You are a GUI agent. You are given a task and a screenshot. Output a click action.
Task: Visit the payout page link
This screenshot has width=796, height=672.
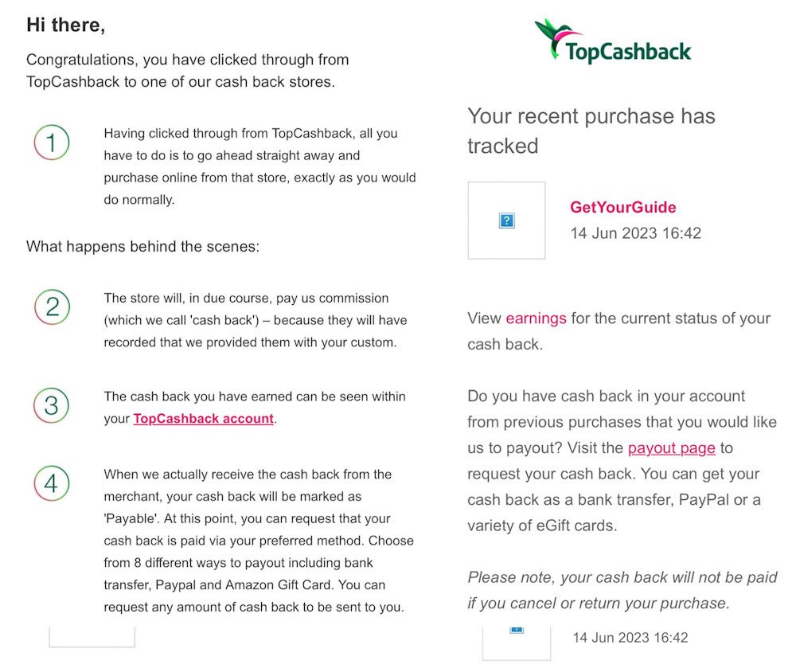pos(671,447)
